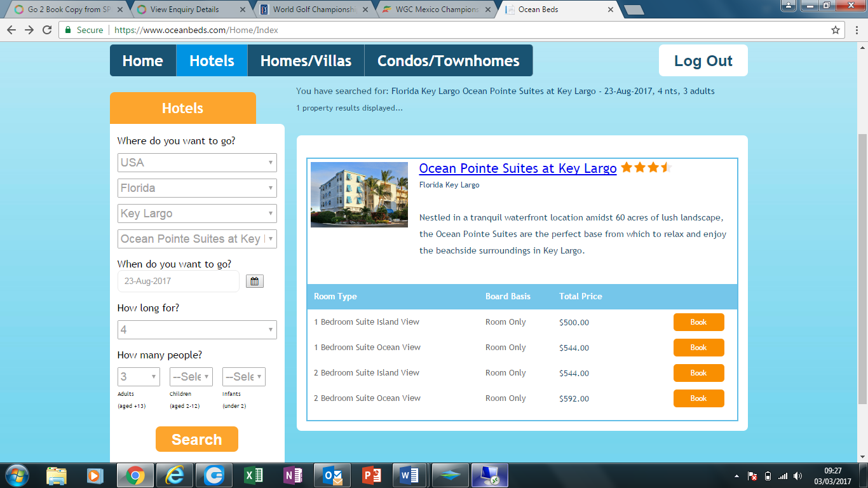Open the nights duration dropdown showing 4
Screen dimensions: 868x488
197,330
